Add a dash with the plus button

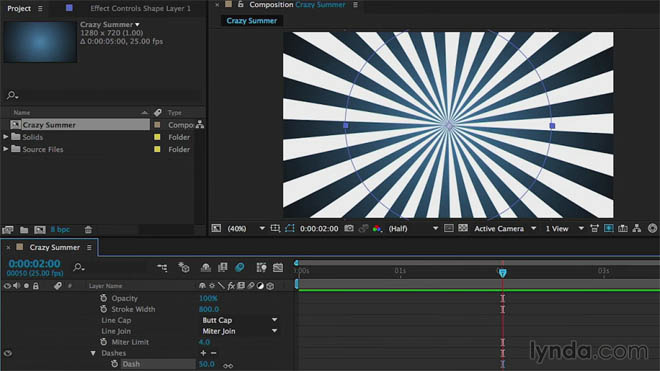click(x=203, y=353)
